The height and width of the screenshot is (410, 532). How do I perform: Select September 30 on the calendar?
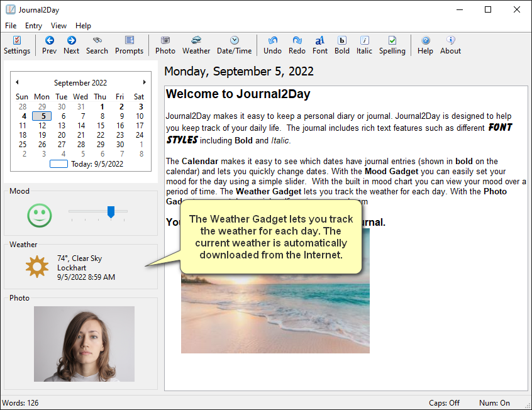pyautogui.click(x=120, y=145)
